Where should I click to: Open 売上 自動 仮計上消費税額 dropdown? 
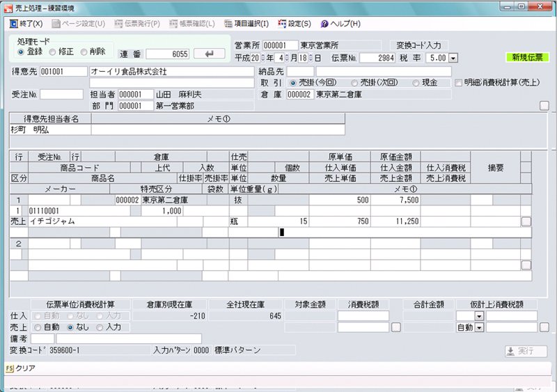click(x=479, y=327)
